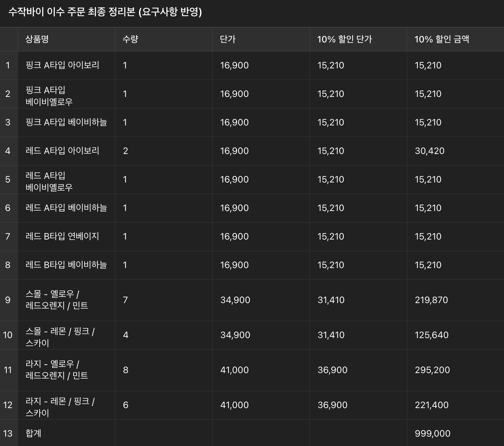This screenshot has height=446, width=504.
Task: Click the 125,640 amount cell
Action: [431, 335]
